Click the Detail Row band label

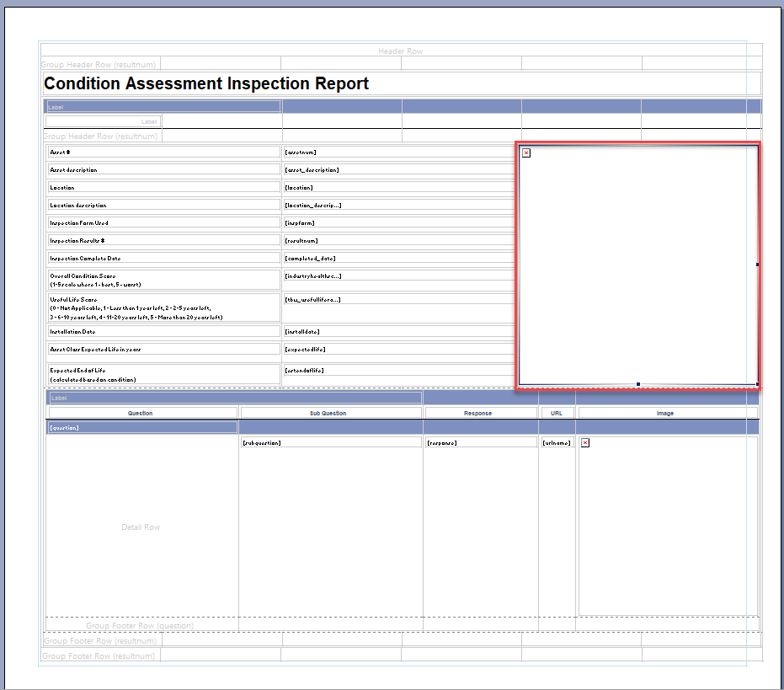(141, 527)
